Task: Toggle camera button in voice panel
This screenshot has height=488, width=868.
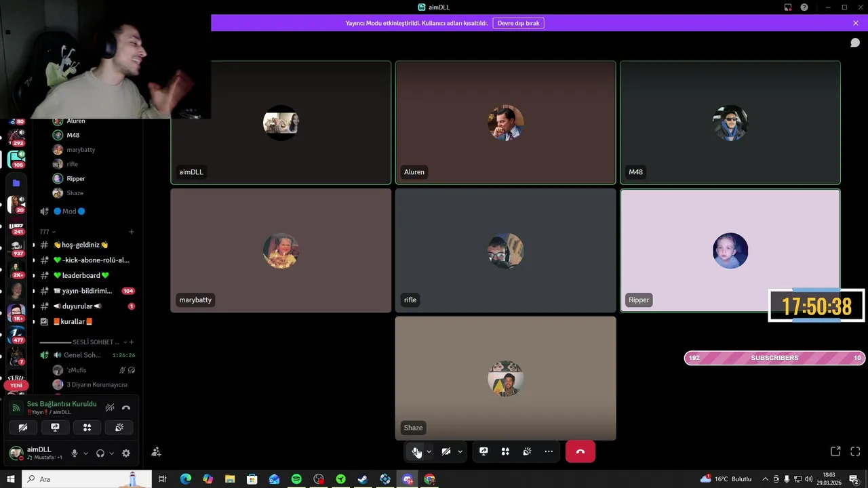Action: click(x=23, y=428)
